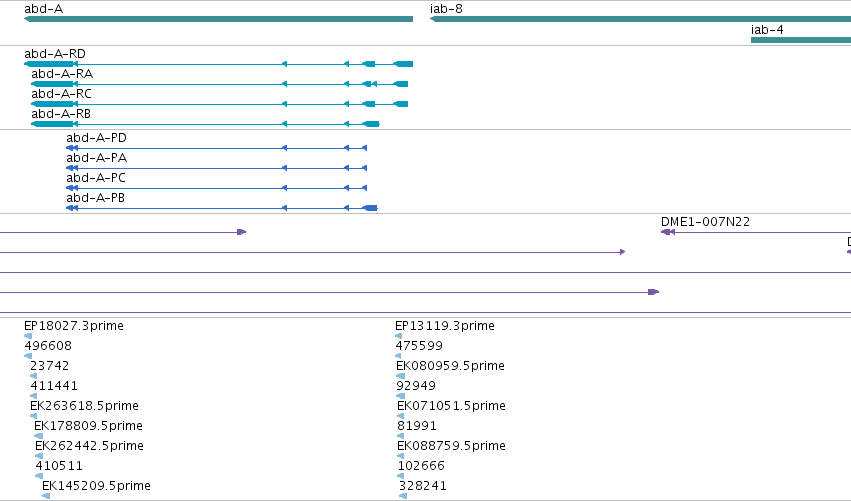851x501 pixels.
Task: Select the iab-4 gene bar
Action: [x=801, y=40]
